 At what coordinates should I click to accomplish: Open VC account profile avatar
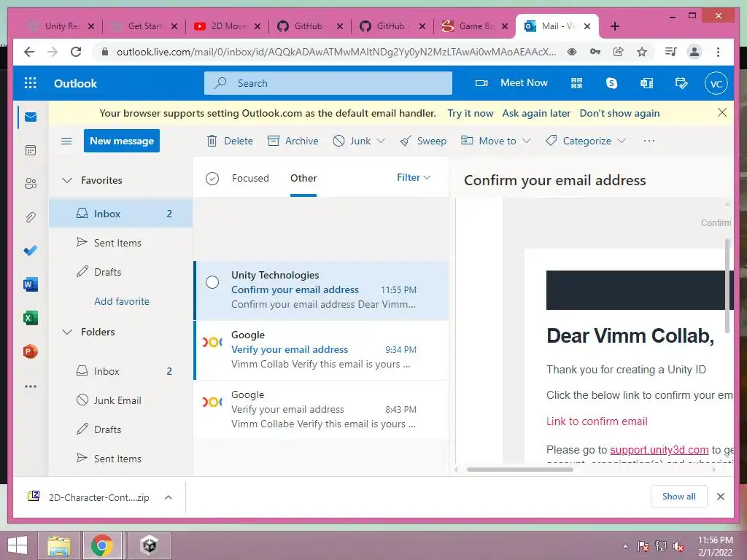pyautogui.click(x=716, y=84)
